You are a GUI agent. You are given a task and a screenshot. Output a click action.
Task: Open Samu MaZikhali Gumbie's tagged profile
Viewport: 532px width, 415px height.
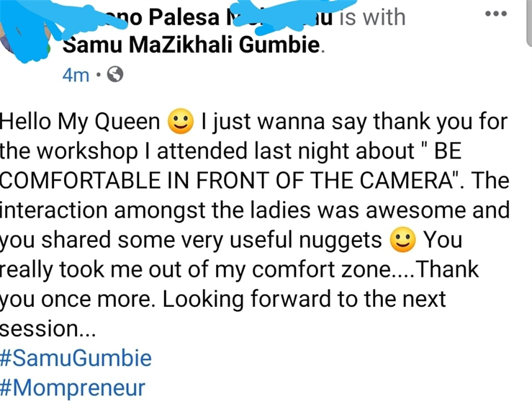(x=191, y=45)
